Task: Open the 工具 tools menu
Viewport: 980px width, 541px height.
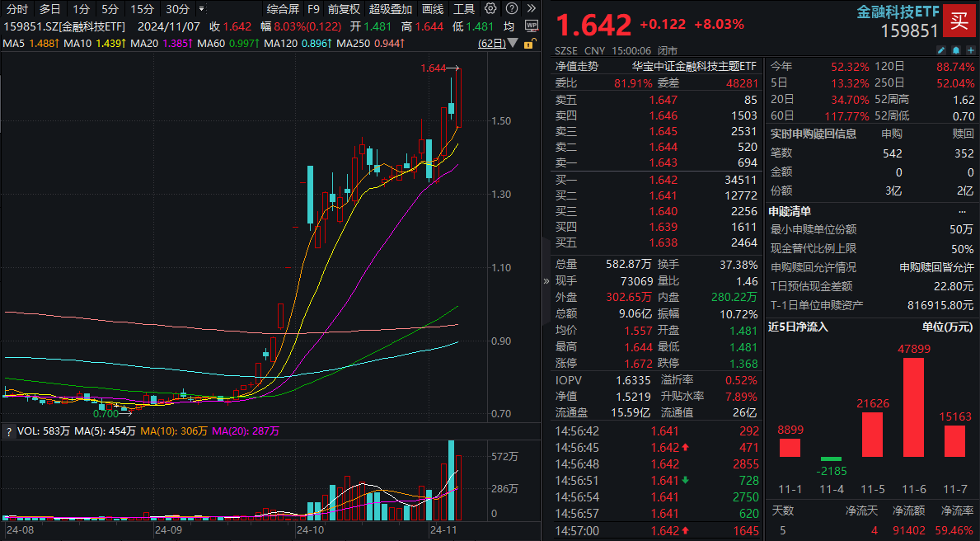Action: pyautogui.click(x=464, y=9)
